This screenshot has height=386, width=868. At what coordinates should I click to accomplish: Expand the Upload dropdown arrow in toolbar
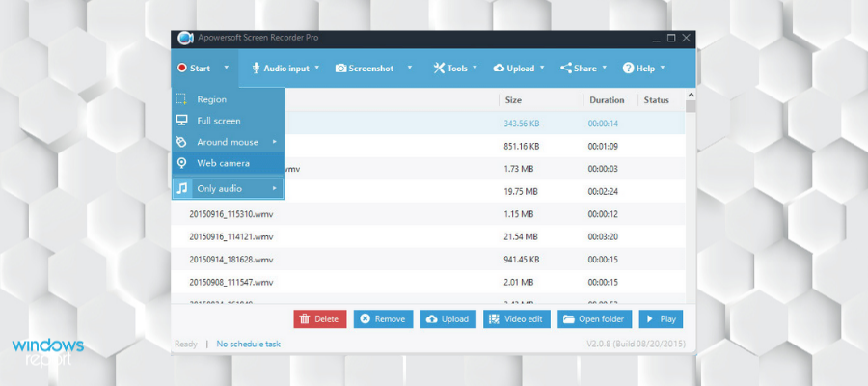click(x=542, y=68)
